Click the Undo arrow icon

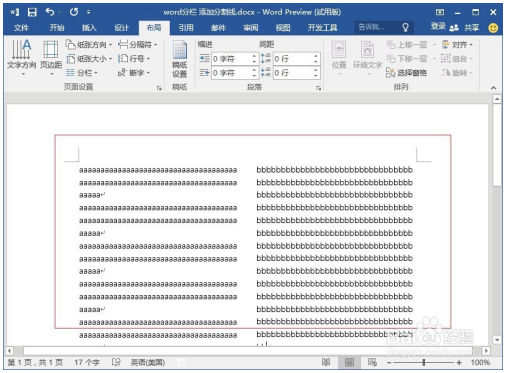50,12
